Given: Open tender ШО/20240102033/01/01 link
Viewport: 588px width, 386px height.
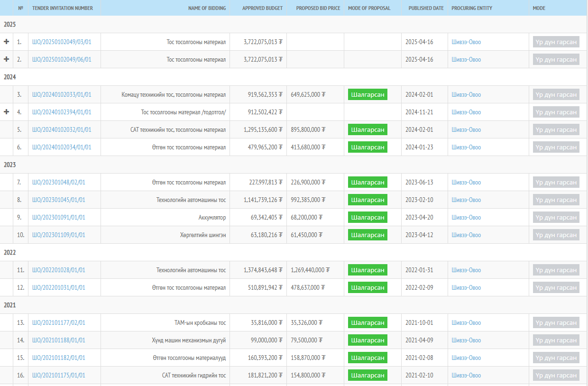Looking at the screenshot, I should [62, 95].
